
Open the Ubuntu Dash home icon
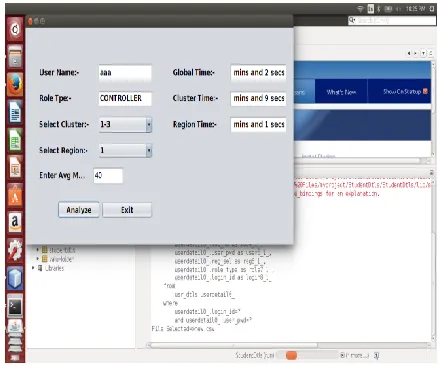tap(15, 30)
